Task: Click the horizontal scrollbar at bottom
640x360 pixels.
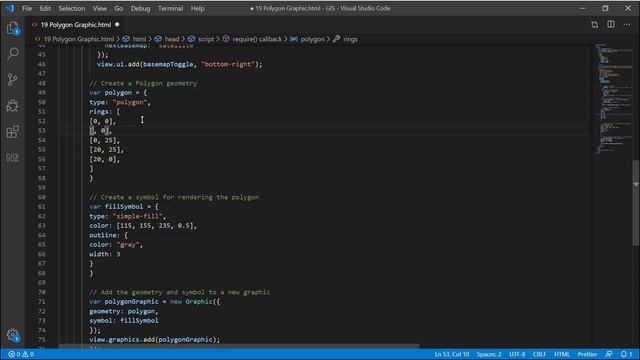Action: (239, 346)
